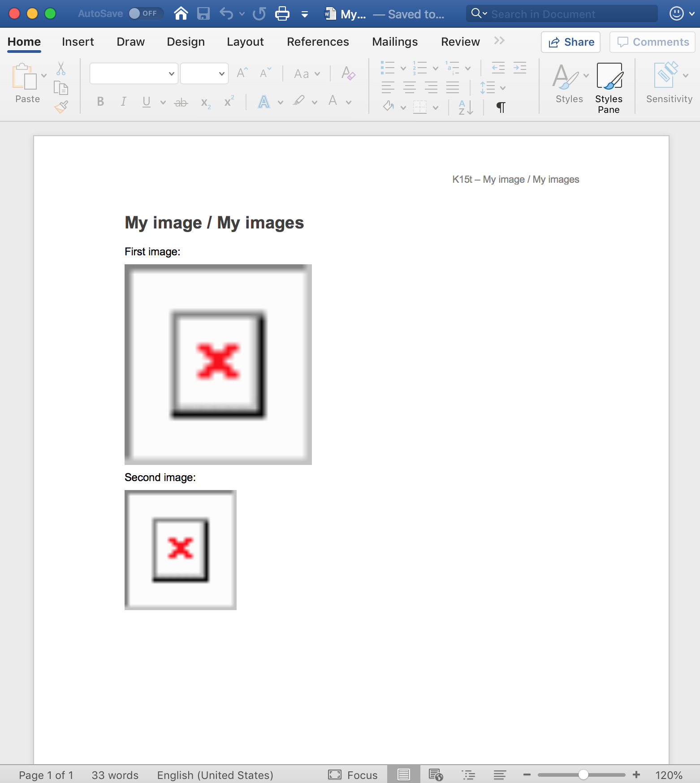Open the font size dropdown
This screenshot has height=783, width=700.
point(204,73)
